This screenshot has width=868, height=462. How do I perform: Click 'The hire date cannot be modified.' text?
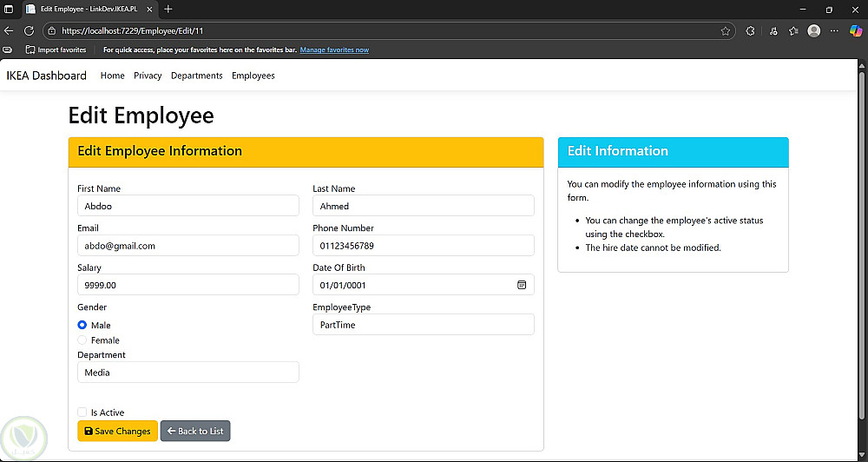click(x=654, y=247)
